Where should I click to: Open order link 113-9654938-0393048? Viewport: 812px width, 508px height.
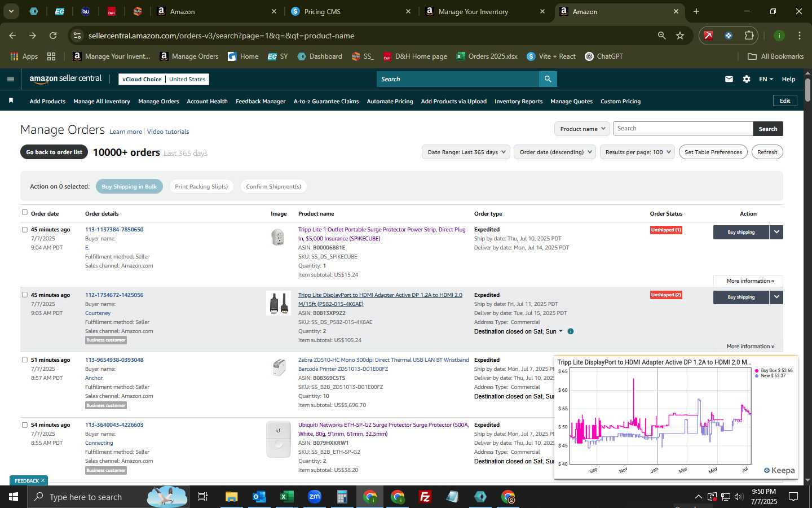click(x=114, y=360)
